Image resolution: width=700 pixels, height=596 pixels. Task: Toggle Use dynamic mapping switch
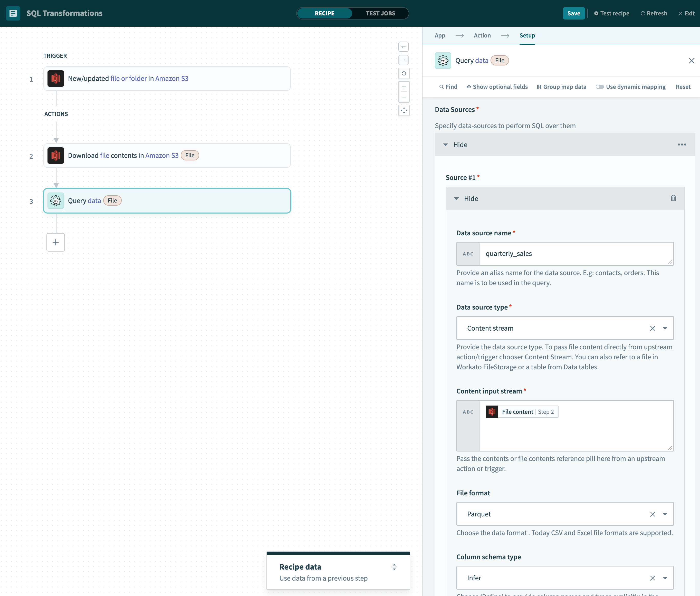[x=599, y=87]
